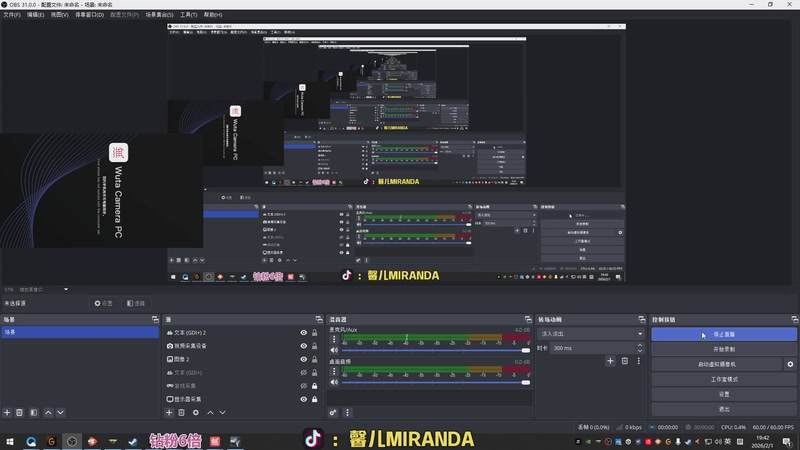Viewport: 800px width, 450px height.
Task: Mute the 桌面音频 speaker icon
Action: click(334, 382)
